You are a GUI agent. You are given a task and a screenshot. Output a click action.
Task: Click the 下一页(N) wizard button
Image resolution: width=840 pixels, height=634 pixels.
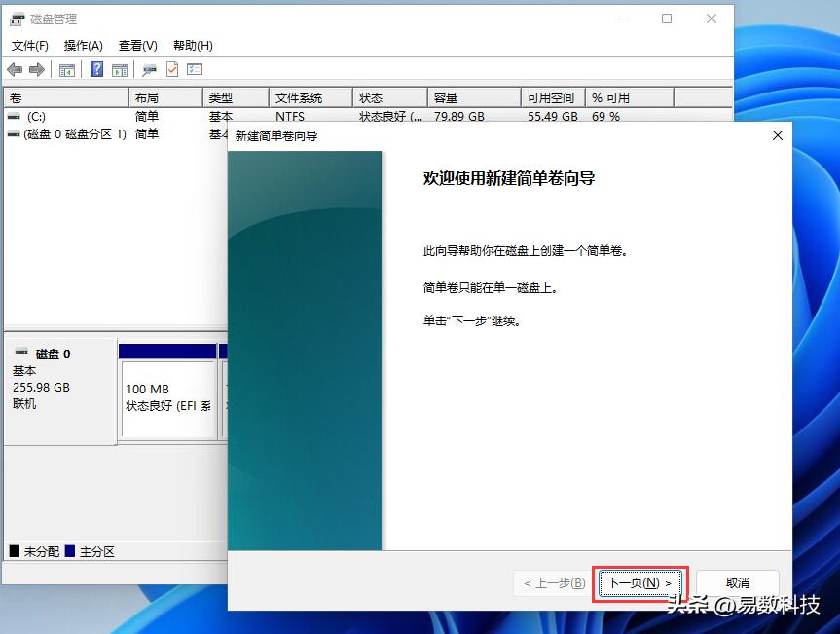639,582
